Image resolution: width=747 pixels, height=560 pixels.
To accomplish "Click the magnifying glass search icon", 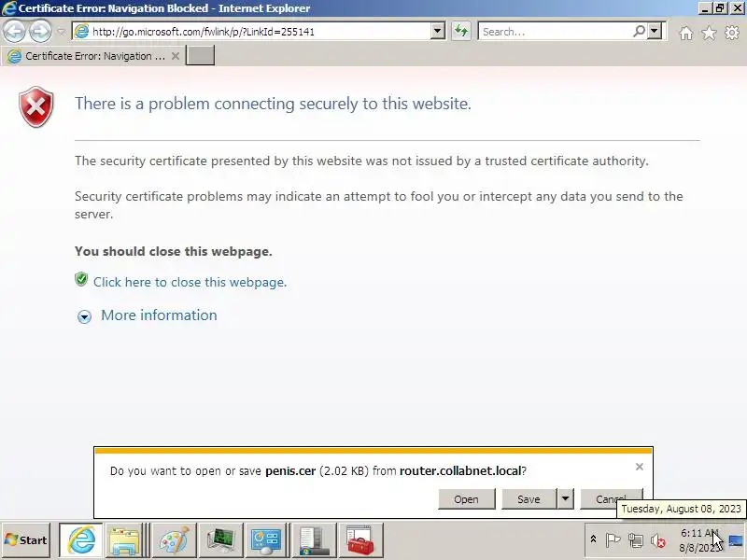I will [639, 32].
